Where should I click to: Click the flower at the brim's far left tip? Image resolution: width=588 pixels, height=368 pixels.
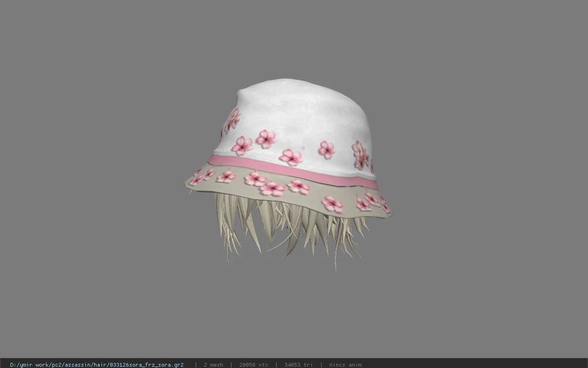(202, 176)
